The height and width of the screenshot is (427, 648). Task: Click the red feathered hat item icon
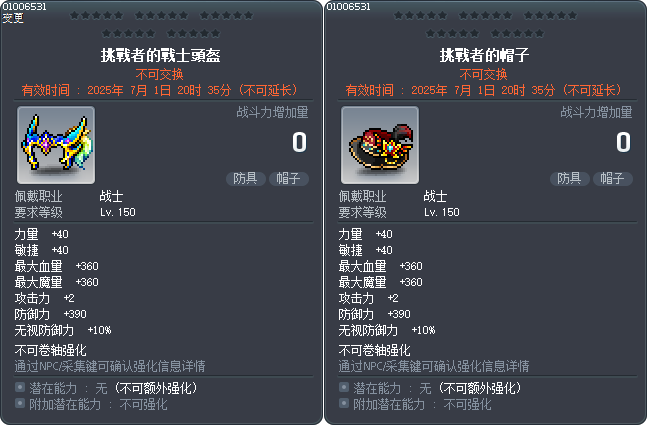coord(380,145)
